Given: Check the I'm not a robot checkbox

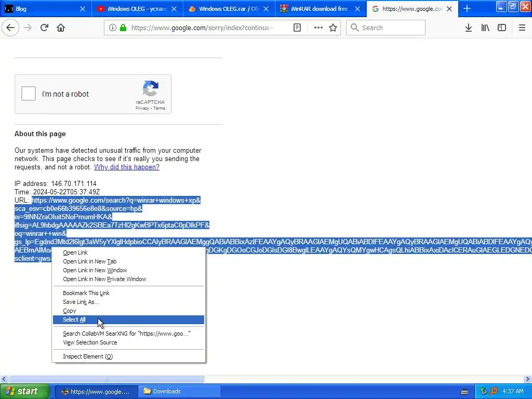Looking at the screenshot, I should [29, 94].
